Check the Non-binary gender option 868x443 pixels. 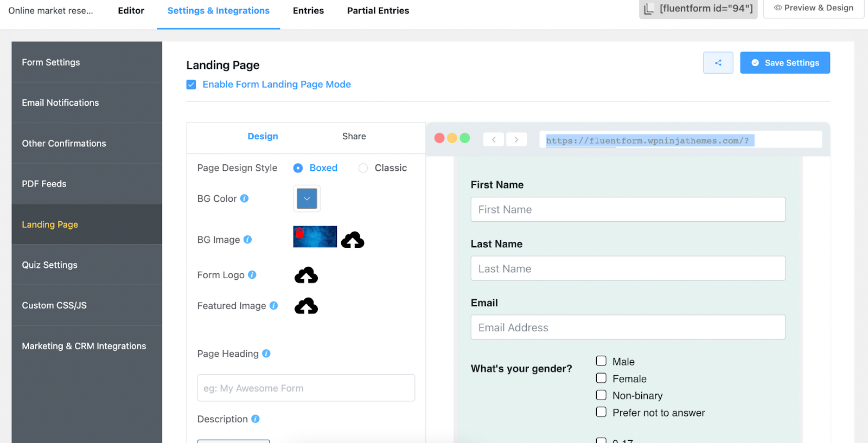[x=601, y=395]
